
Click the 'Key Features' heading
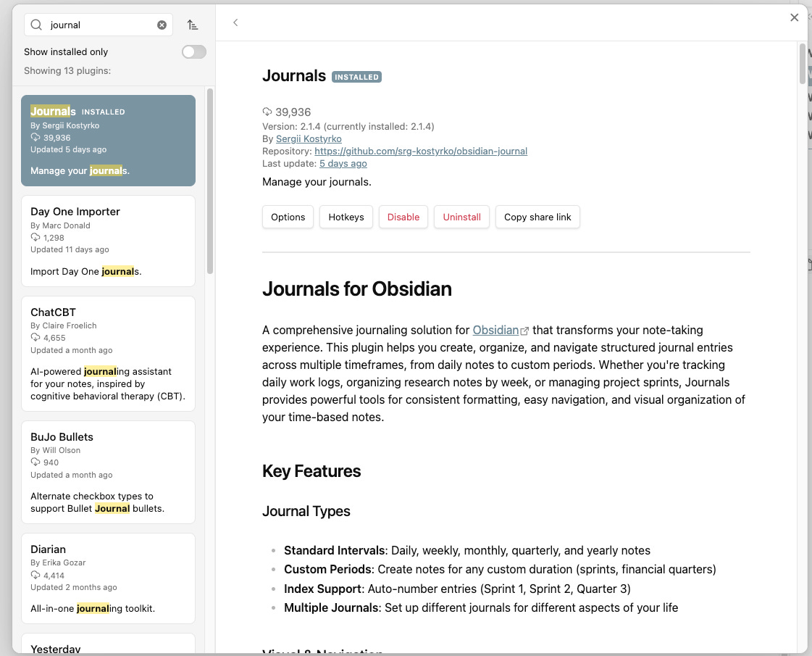click(311, 471)
